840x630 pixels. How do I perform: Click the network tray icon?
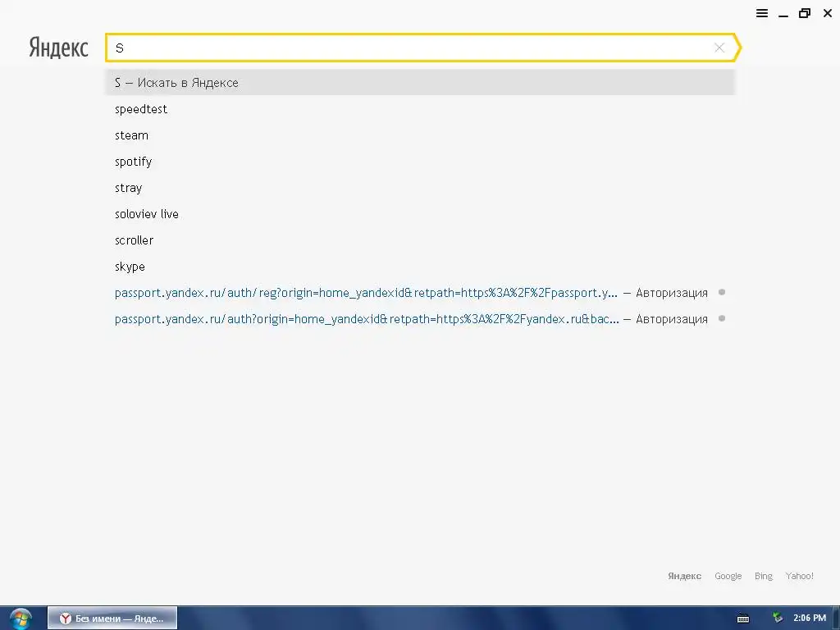(x=778, y=619)
